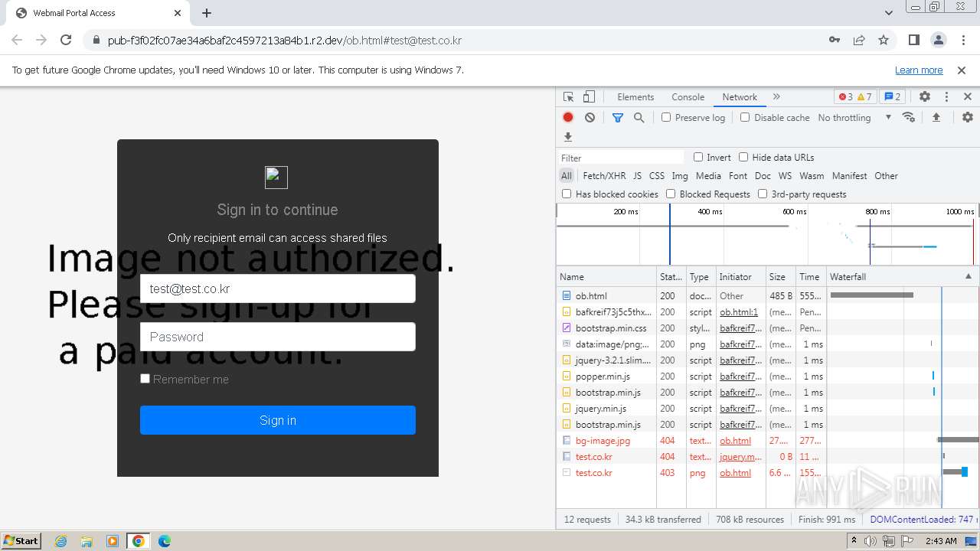980x551 pixels.
Task: Open the share page icon
Action: point(859,40)
